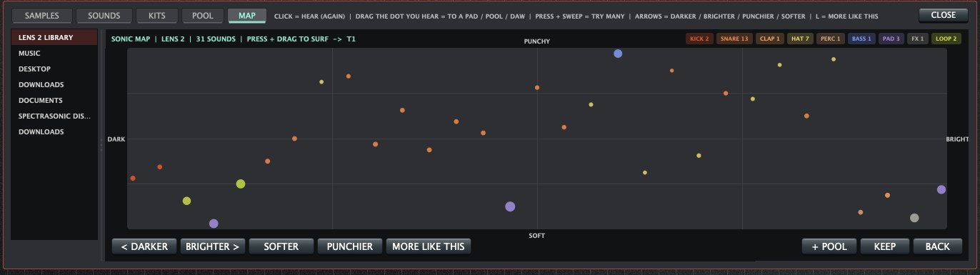This screenshot has height=275, width=980.
Task: Toggle the SNARE 13 category filter
Action: [x=734, y=39]
